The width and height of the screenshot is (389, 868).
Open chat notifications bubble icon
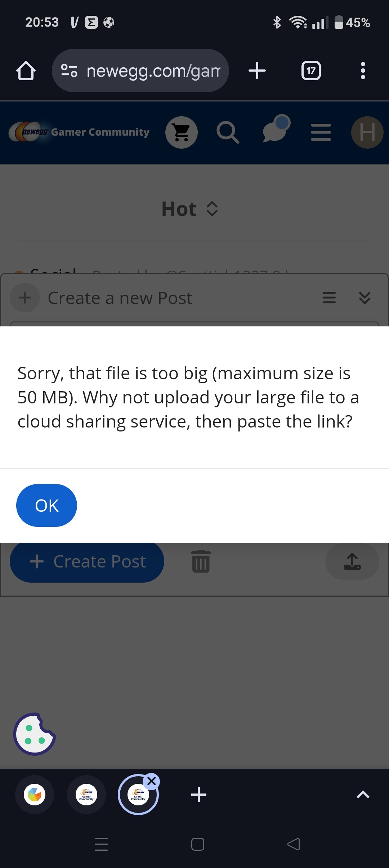point(276,130)
